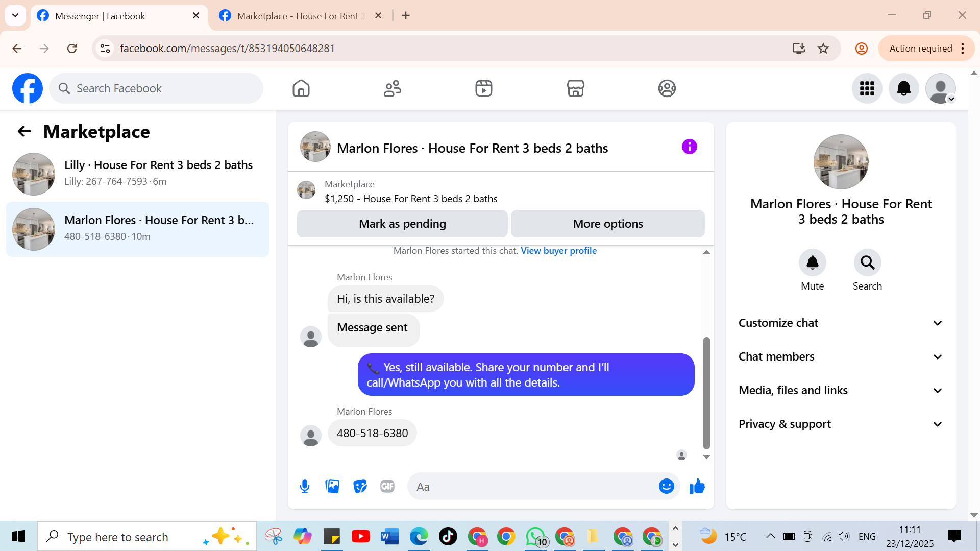Viewport: 980px width, 551px height.
Task: Open Chrome menu three dots
Action: tap(963, 49)
